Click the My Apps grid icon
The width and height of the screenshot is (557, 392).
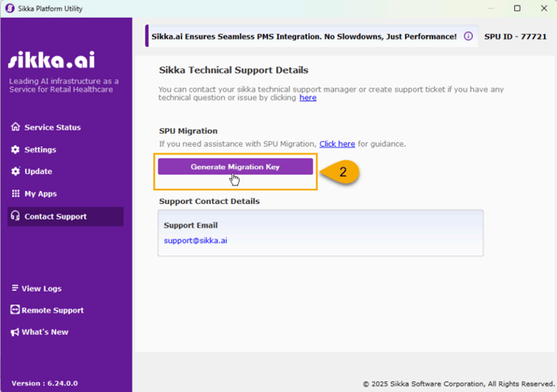15,194
